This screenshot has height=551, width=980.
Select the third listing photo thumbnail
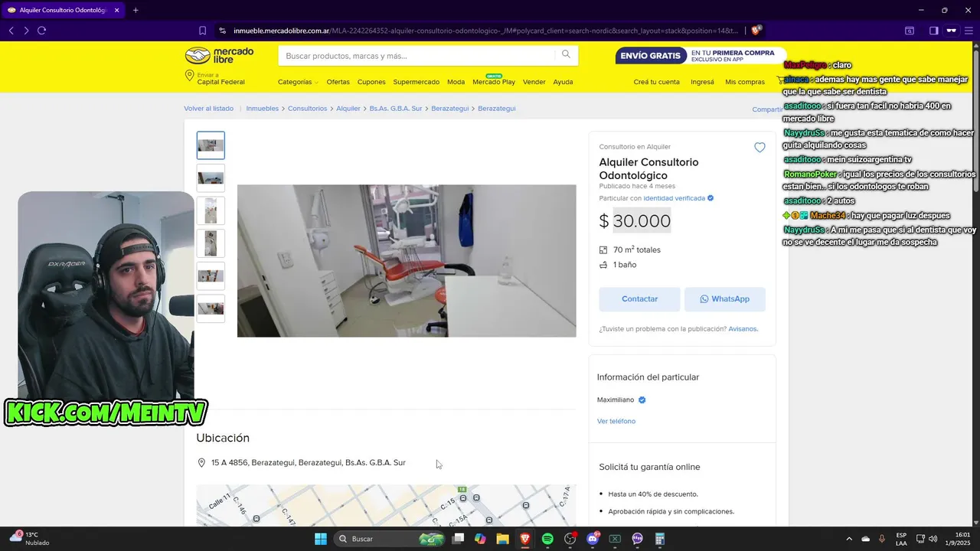[x=211, y=210]
